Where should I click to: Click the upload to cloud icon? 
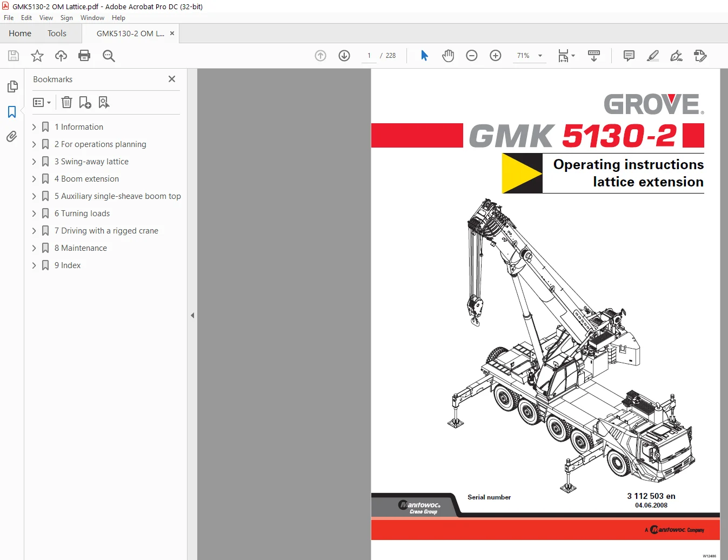(x=61, y=56)
